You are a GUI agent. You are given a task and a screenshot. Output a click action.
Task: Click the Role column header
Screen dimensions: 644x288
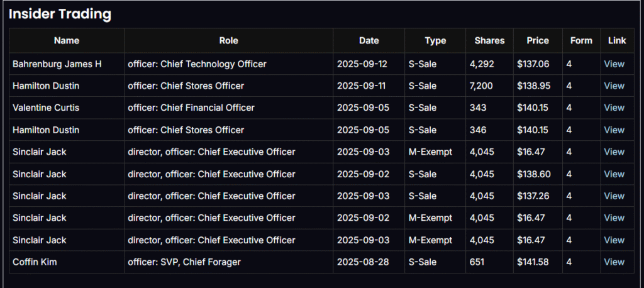pyautogui.click(x=228, y=40)
